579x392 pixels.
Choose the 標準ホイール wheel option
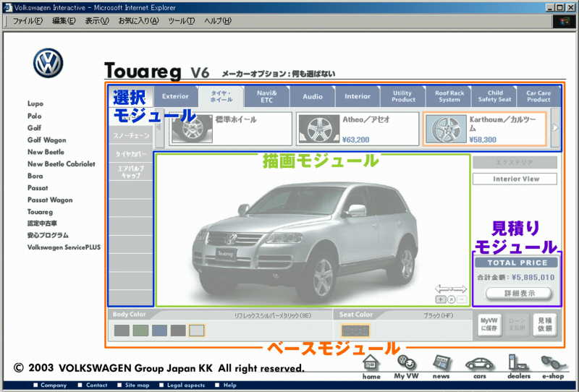click(230, 129)
